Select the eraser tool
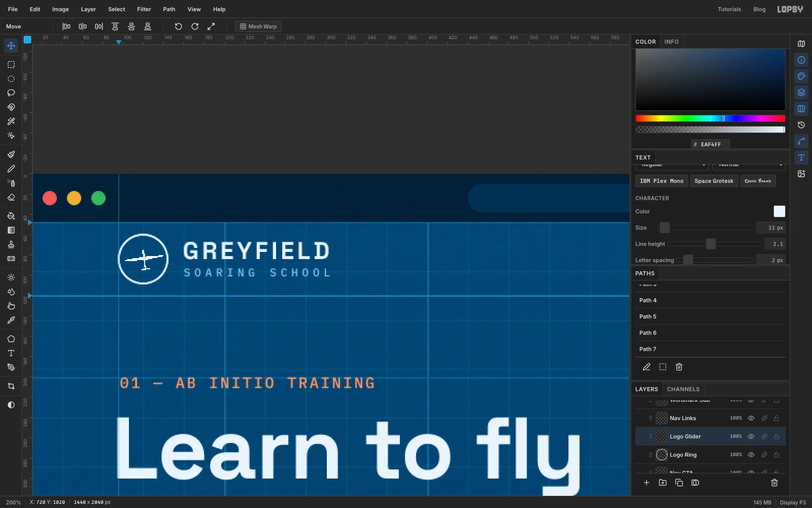The width and height of the screenshot is (812, 508). [11, 197]
